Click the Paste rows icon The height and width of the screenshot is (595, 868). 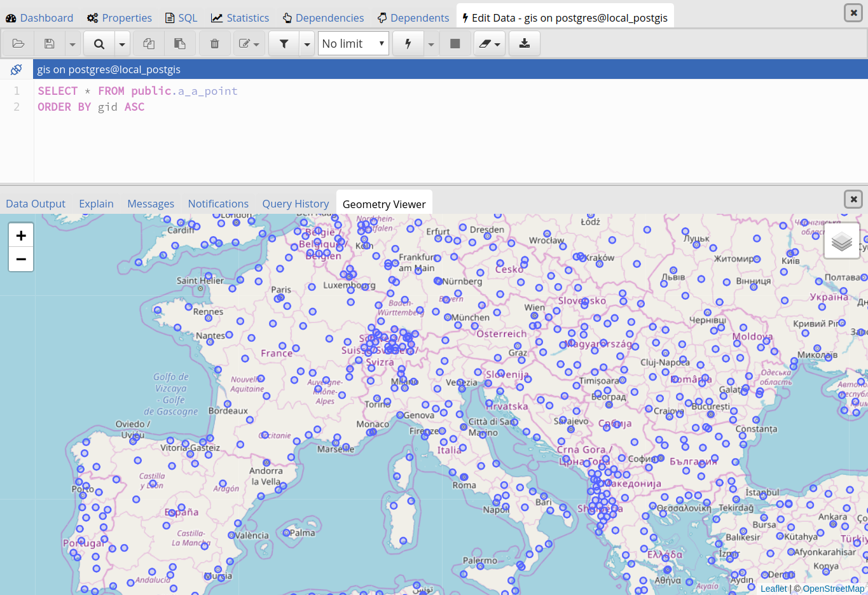180,43
